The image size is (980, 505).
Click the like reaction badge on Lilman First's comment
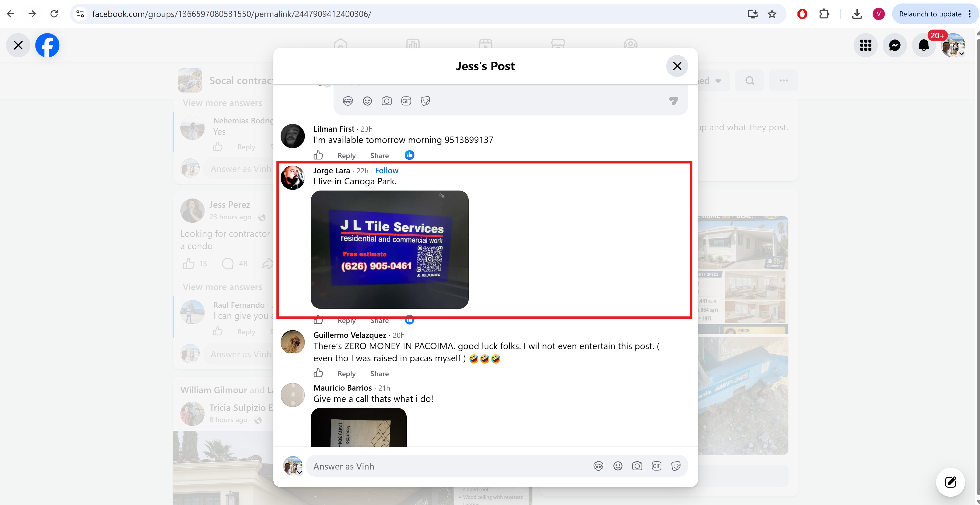pyautogui.click(x=409, y=155)
